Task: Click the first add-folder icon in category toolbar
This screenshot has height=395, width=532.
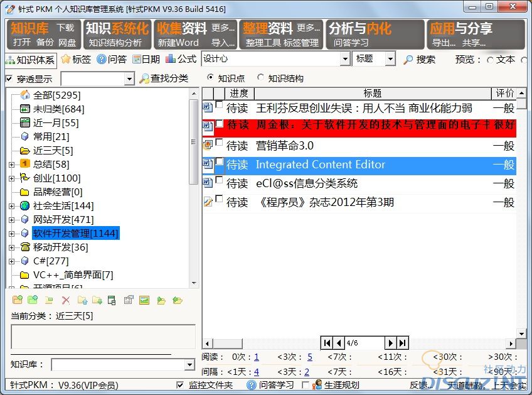Action: tap(17, 300)
